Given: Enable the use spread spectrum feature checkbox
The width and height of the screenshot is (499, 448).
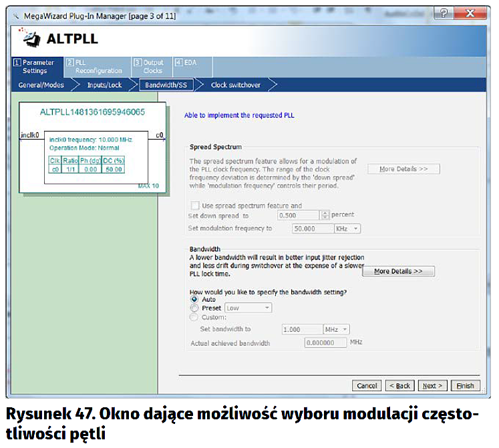Looking at the screenshot, I should 195,206.
